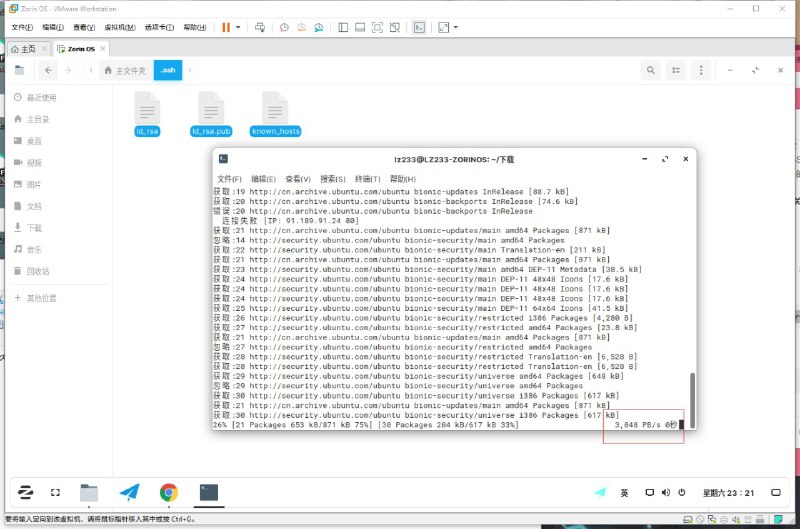Open terminal 编辑(E) menu

263,179
